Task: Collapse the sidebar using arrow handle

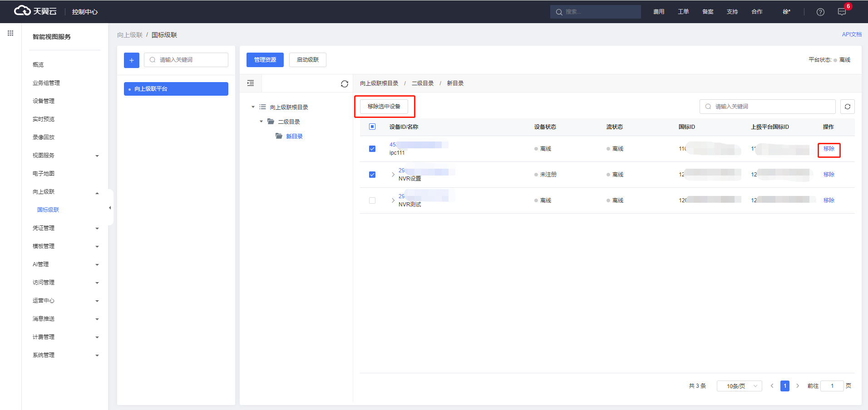Action: 110,208
